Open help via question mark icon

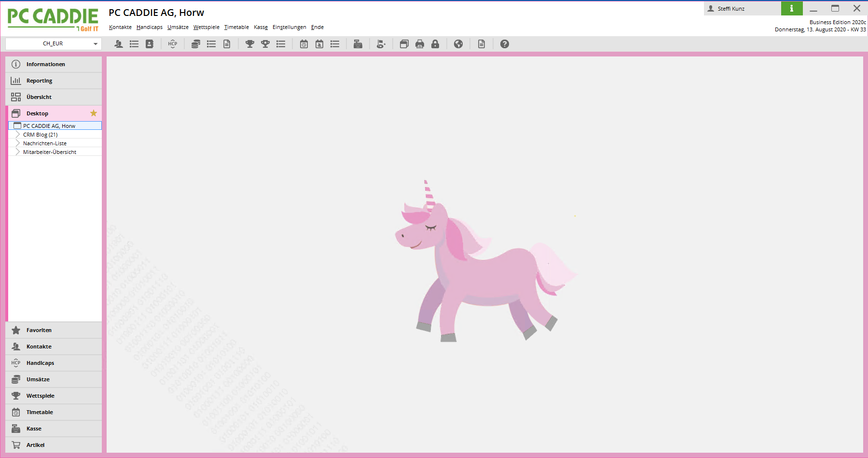tap(505, 44)
